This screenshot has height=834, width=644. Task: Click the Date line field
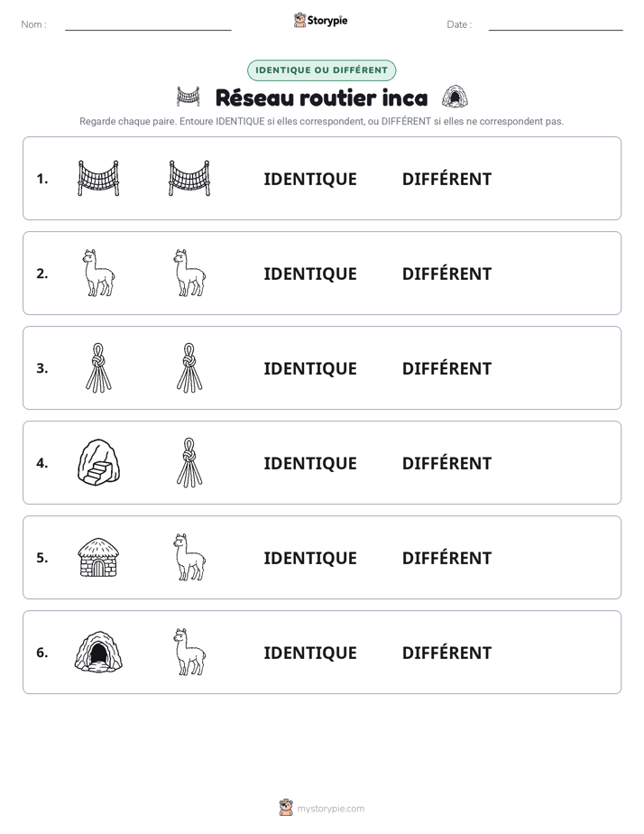coord(556,24)
